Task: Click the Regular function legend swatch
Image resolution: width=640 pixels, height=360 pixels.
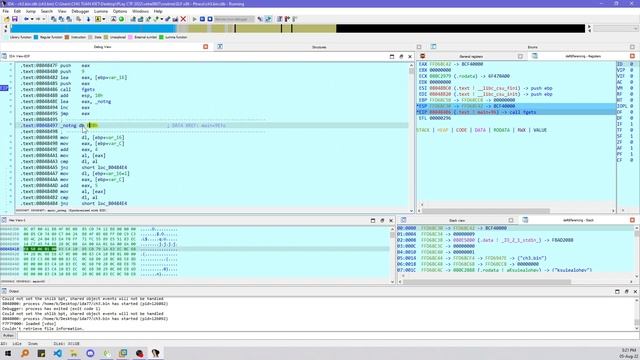Action: pos(36,37)
